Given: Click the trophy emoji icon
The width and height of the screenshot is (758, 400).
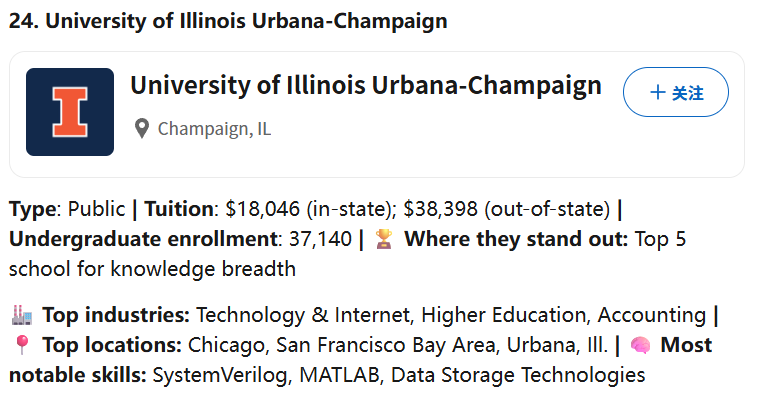Looking at the screenshot, I should [x=384, y=239].
